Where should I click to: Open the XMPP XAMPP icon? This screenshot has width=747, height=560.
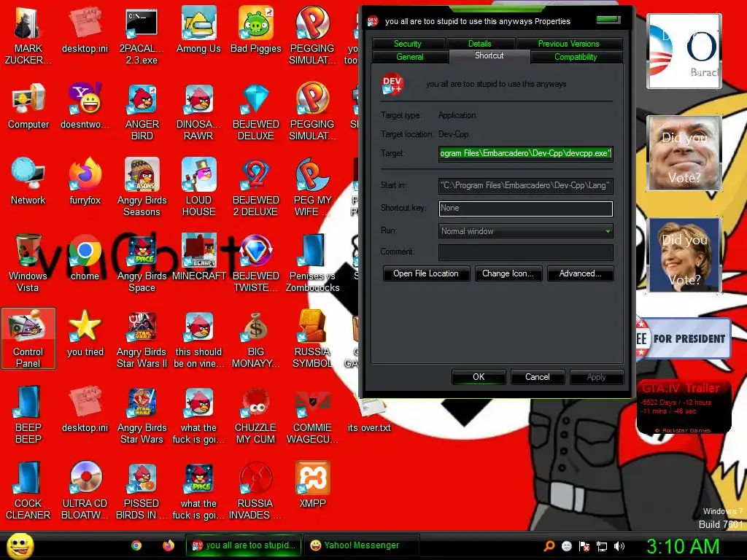312,484
